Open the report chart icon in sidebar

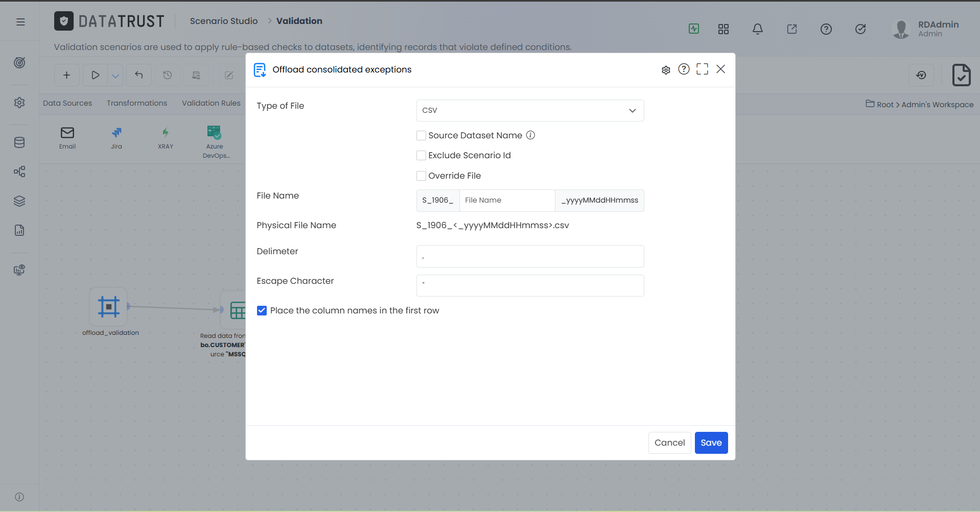[x=19, y=230]
